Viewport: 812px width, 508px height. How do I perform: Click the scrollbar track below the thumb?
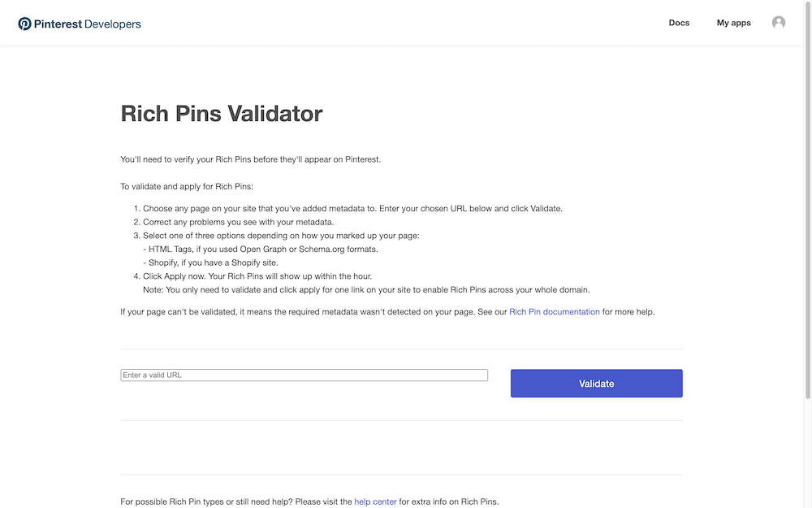[808, 454]
